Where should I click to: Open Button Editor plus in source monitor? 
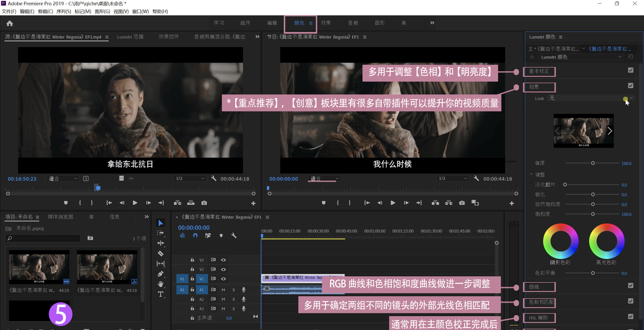(x=253, y=203)
